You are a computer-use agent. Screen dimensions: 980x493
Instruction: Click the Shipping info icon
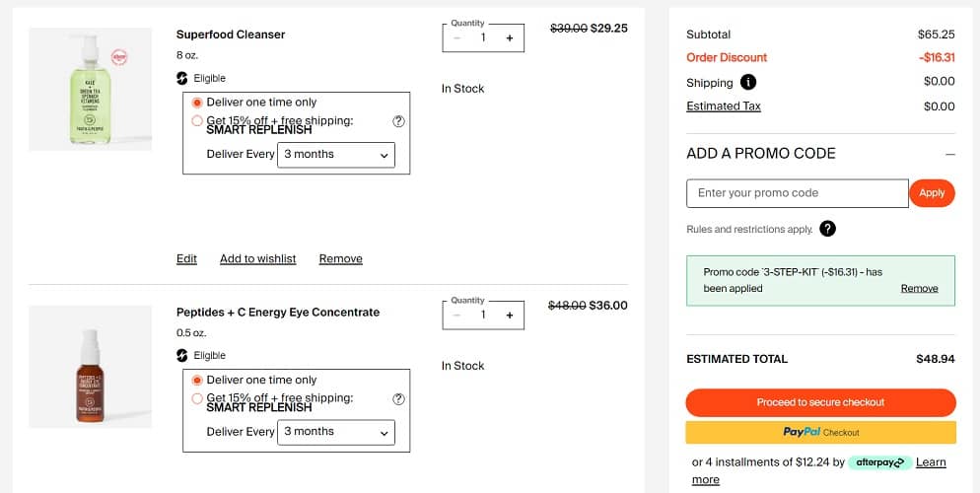click(748, 82)
